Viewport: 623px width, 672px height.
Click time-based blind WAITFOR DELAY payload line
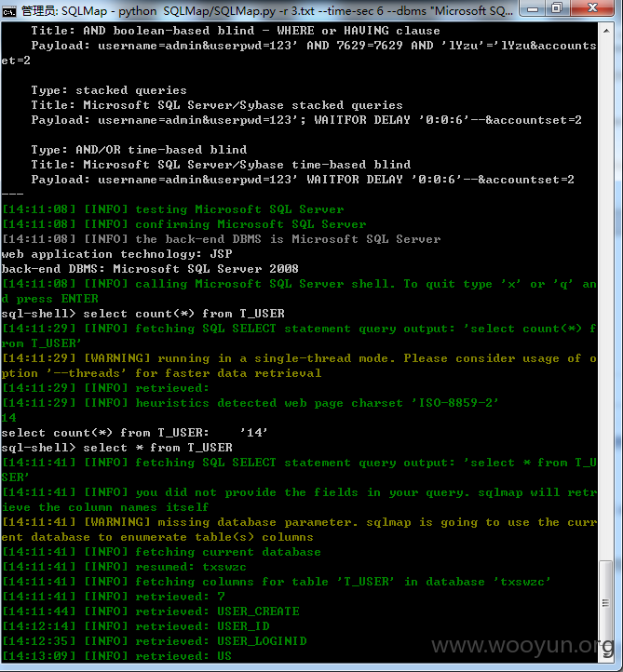pyautogui.click(x=303, y=179)
